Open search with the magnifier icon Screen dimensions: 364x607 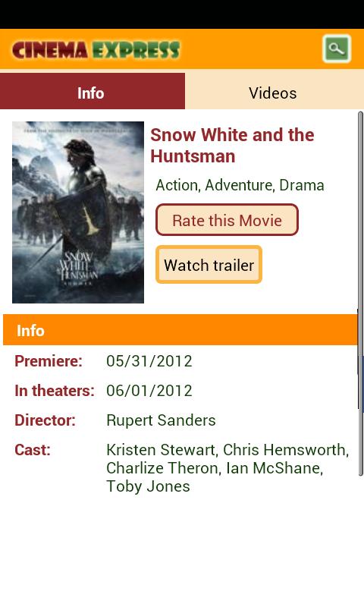pyautogui.click(x=337, y=49)
